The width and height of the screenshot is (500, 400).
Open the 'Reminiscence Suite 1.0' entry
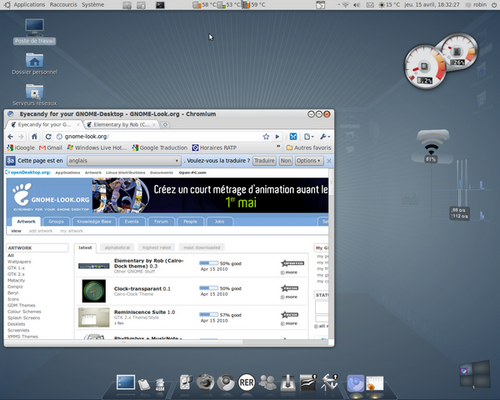[144, 312]
